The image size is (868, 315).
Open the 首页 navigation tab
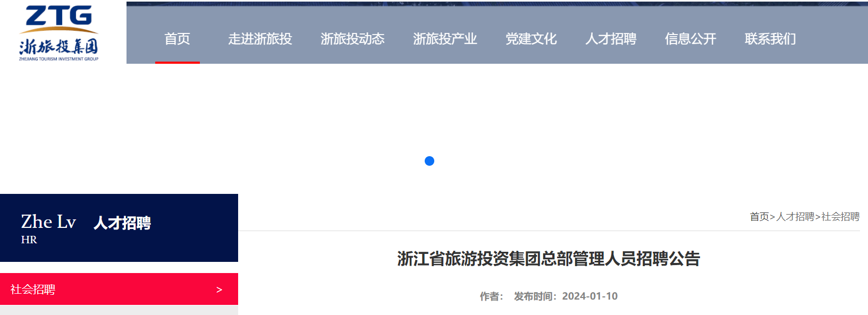coord(178,39)
